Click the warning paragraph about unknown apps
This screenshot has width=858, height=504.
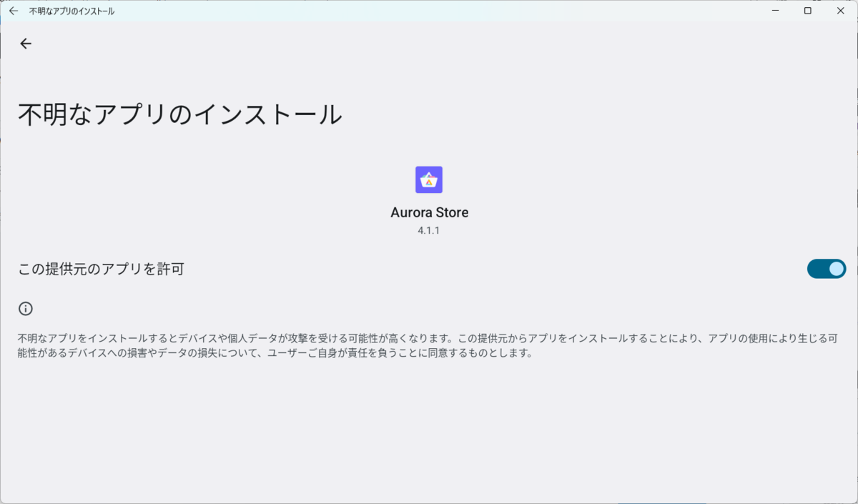coord(428,346)
